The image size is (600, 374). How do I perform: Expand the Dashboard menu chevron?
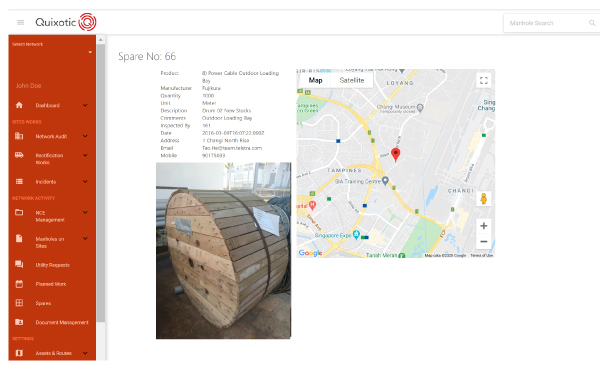pos(85,105)
